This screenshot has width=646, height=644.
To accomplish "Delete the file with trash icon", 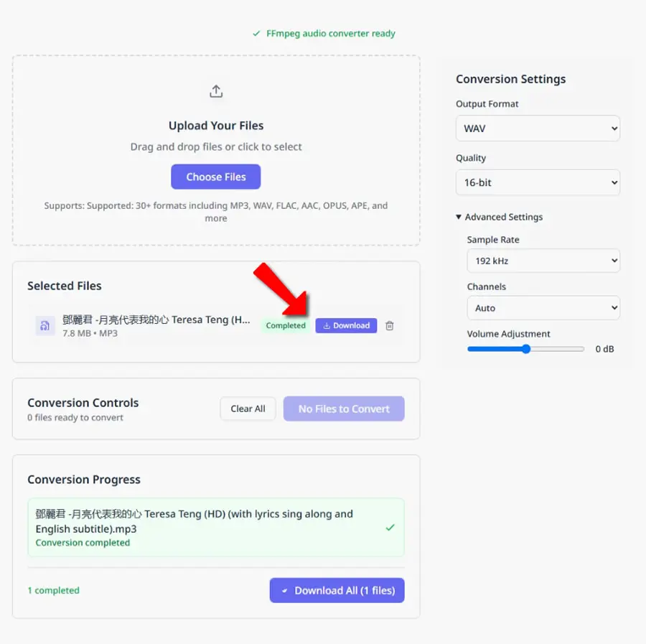I will point(389,325).
